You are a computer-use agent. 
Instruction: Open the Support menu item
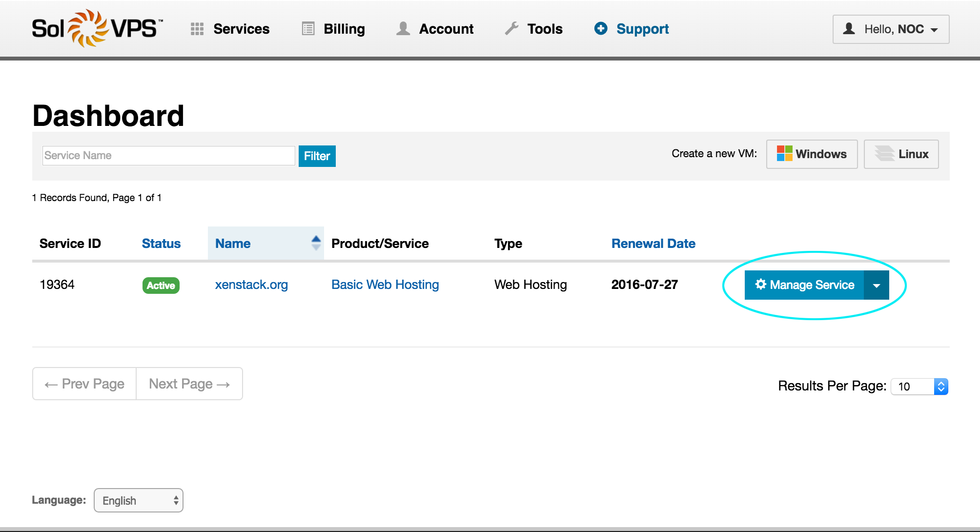click(x=642, y=29)
